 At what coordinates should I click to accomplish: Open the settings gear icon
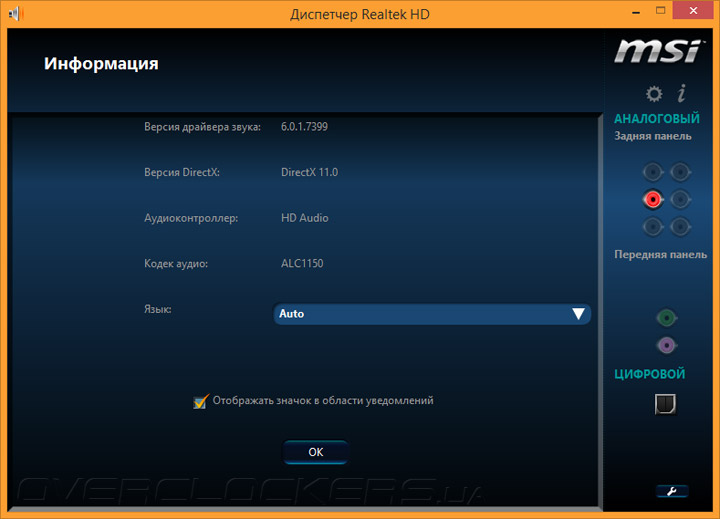coord(654,94)
